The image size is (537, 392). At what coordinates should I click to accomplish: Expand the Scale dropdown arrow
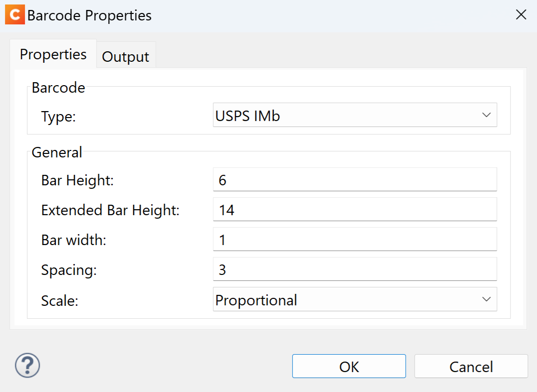pyautogui.click(x=486, y=299)
